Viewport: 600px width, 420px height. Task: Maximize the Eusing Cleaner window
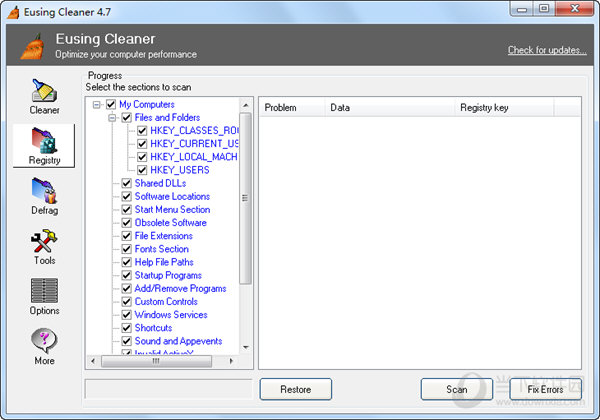(x=544, y=9)
